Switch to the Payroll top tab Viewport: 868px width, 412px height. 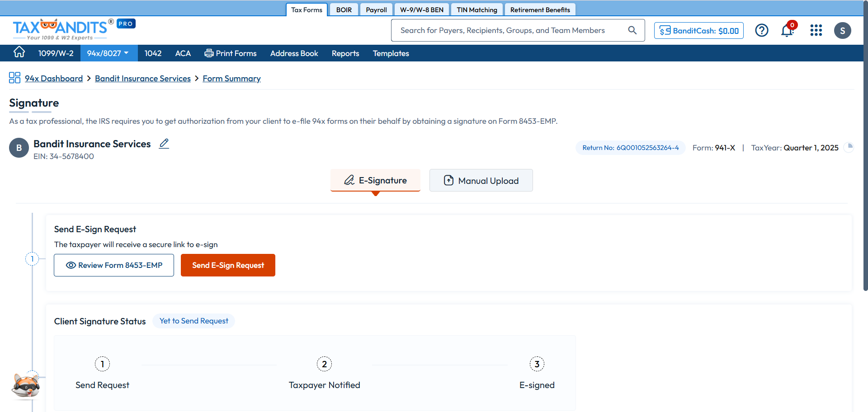pyautogui.click(x=376, y=9)
